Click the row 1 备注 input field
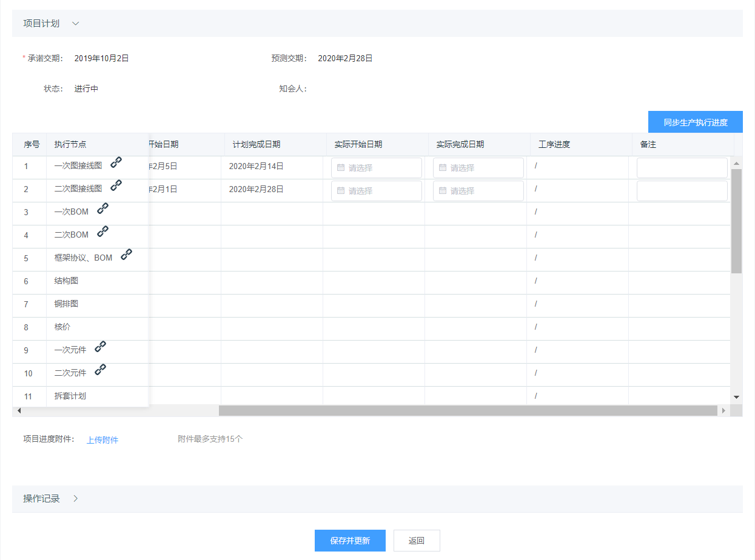Viewport: 755px width, 560px height. coord(682,168)
